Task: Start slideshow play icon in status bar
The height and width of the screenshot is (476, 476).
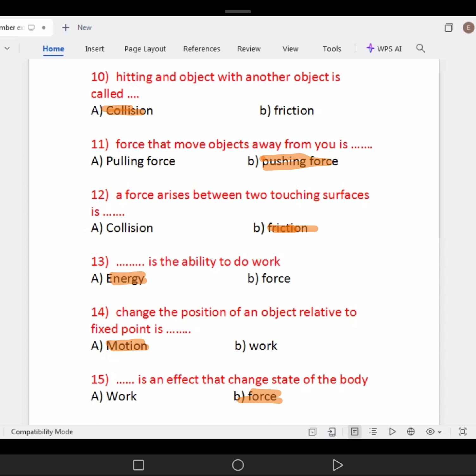Action: [x=392, y=432]
